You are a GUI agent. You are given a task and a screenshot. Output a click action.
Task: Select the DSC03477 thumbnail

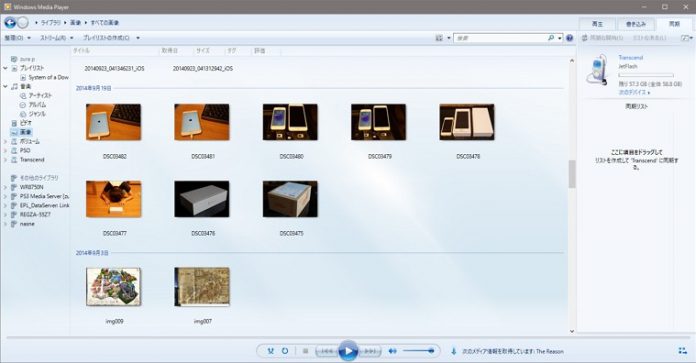[114, 199]
